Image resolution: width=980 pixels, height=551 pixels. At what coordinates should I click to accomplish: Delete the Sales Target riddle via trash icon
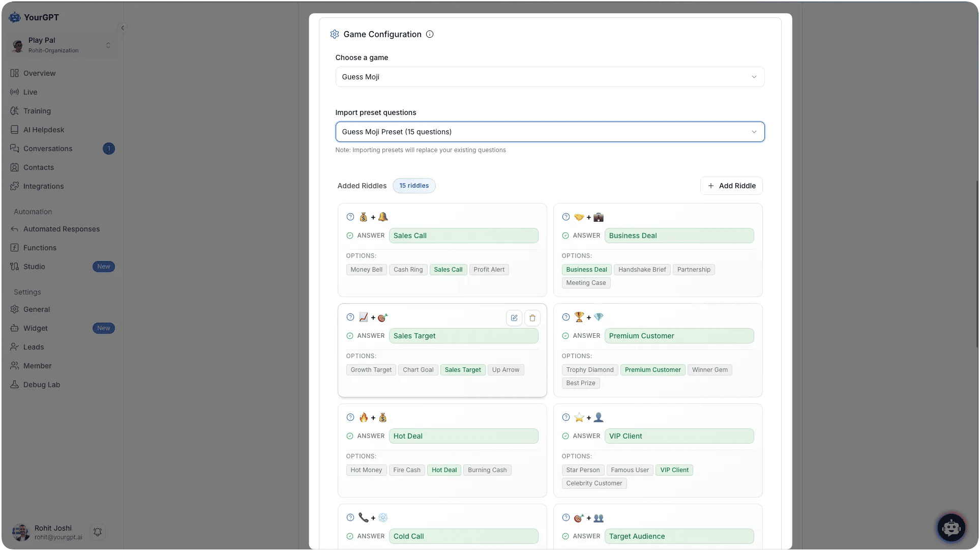pos(532,318)
